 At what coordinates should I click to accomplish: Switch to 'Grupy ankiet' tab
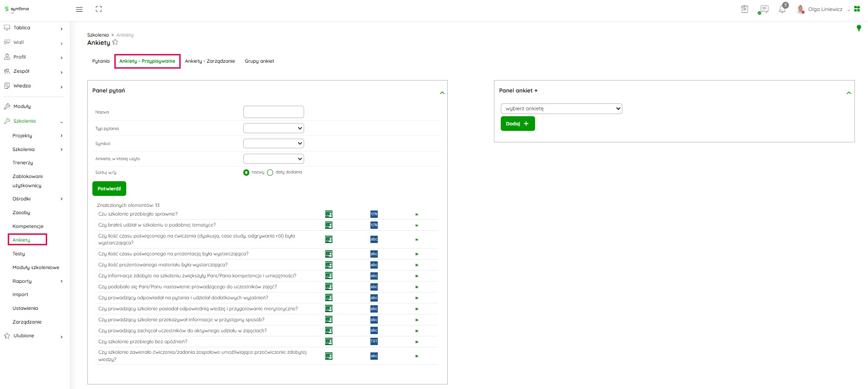(259, 61)
